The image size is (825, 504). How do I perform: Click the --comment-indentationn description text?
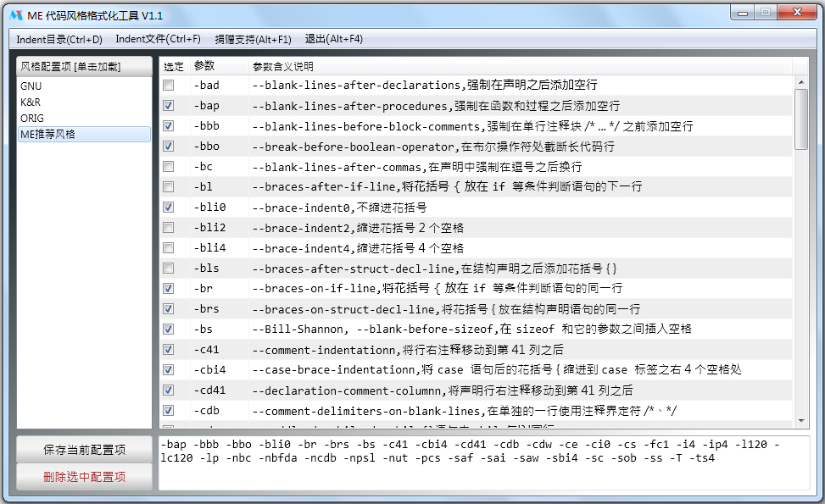point(408,350)
